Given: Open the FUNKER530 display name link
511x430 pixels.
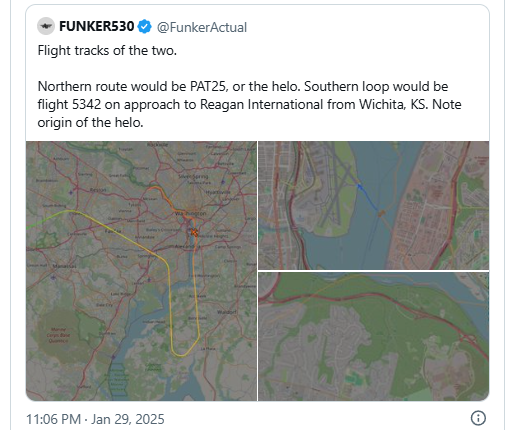Looking at the screenshot, I should pos(97,26).
